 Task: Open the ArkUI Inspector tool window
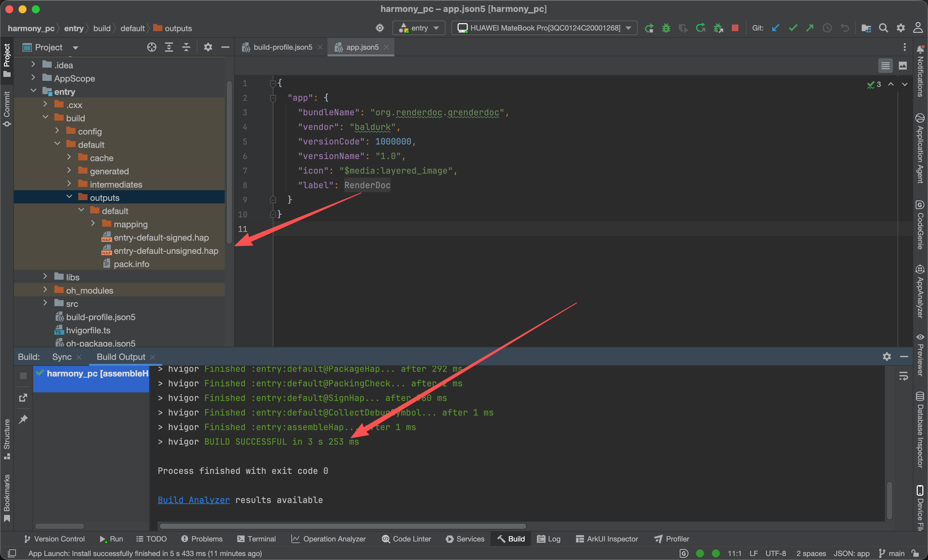tap(607, 539)
